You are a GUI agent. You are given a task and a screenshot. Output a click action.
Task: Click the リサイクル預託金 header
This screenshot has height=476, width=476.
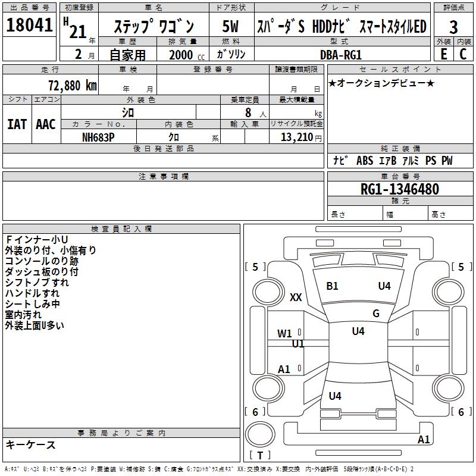point(296,124)
